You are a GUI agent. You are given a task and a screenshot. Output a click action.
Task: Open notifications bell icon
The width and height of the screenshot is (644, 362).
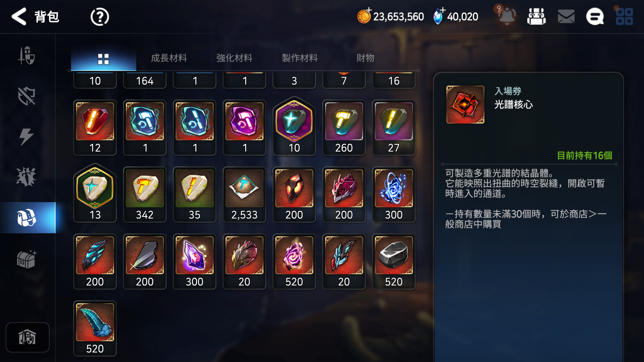[x=507, y=16]
